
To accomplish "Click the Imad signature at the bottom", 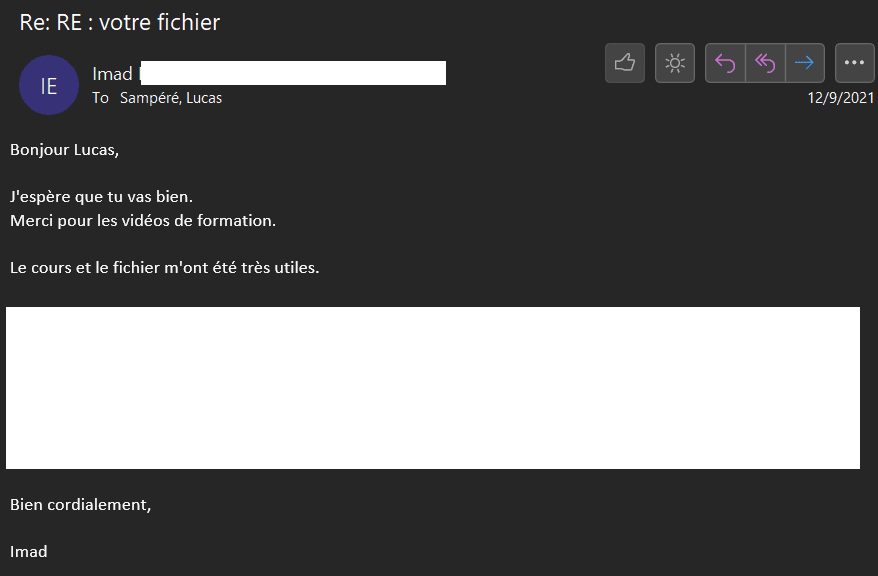I will click(29, 551).
